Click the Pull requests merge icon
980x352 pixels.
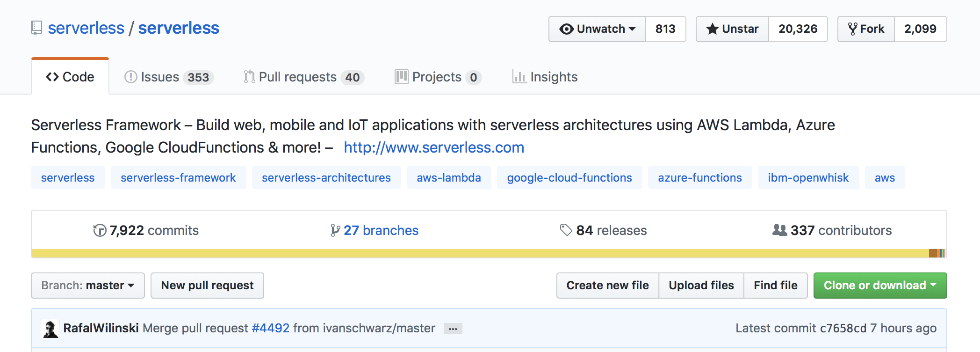point(249,77)
